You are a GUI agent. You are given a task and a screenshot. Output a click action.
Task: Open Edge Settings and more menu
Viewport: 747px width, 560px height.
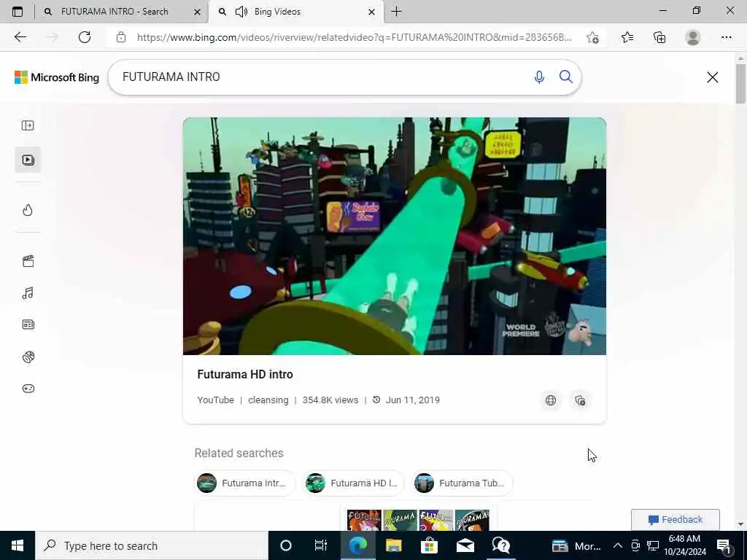[726, 37]
